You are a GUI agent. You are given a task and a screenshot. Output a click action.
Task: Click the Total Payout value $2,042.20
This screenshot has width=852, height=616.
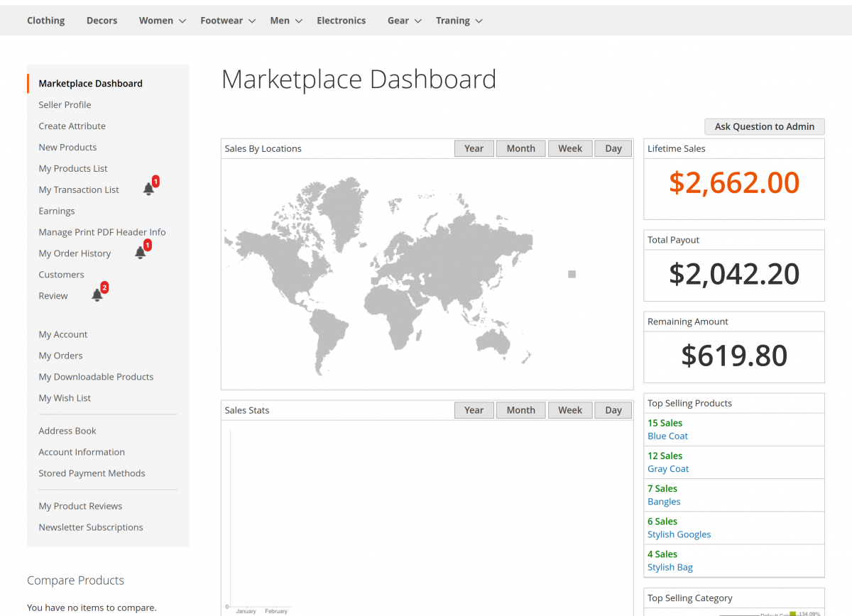coord(734,274)
